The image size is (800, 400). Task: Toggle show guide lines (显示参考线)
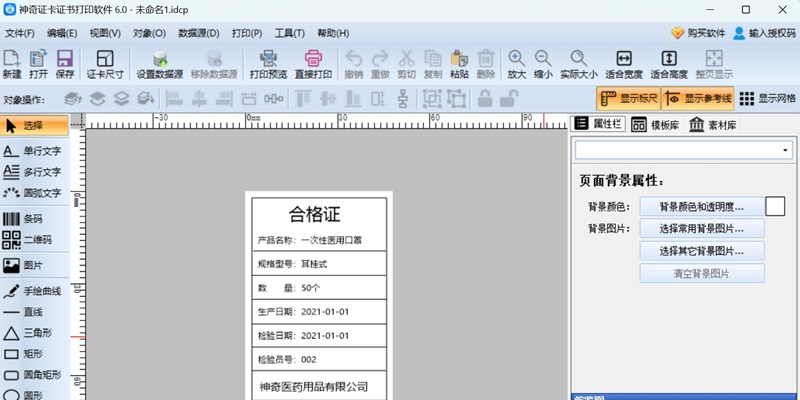pos(697,98)
